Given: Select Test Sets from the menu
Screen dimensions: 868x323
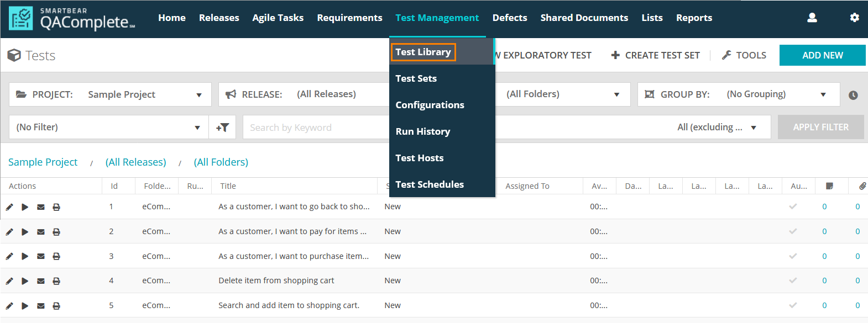Looking at the screenshot, I should tap(416, 78).
